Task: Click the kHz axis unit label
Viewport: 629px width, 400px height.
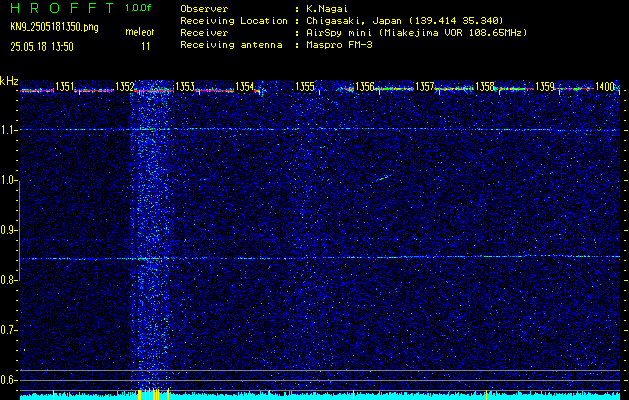Action: 9,81
